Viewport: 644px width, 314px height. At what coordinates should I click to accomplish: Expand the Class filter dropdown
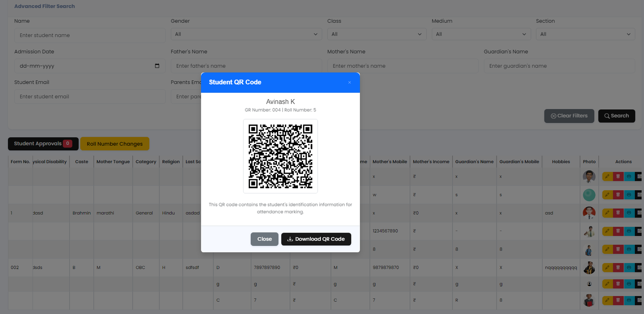point(376,34)
